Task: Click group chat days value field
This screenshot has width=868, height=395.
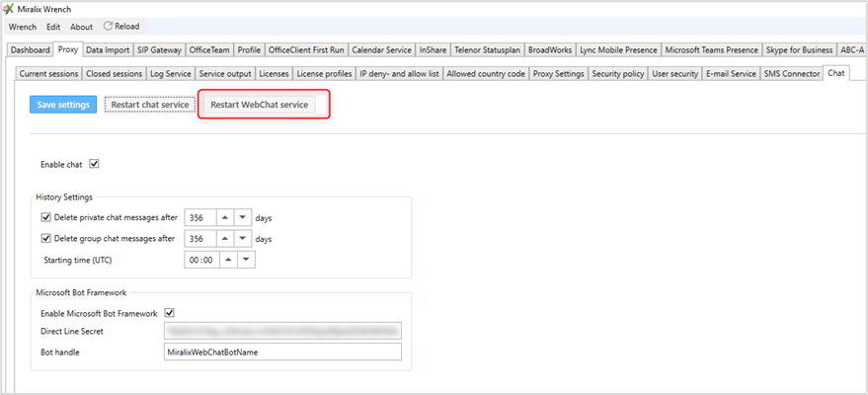Action: [x=199, y=239]
